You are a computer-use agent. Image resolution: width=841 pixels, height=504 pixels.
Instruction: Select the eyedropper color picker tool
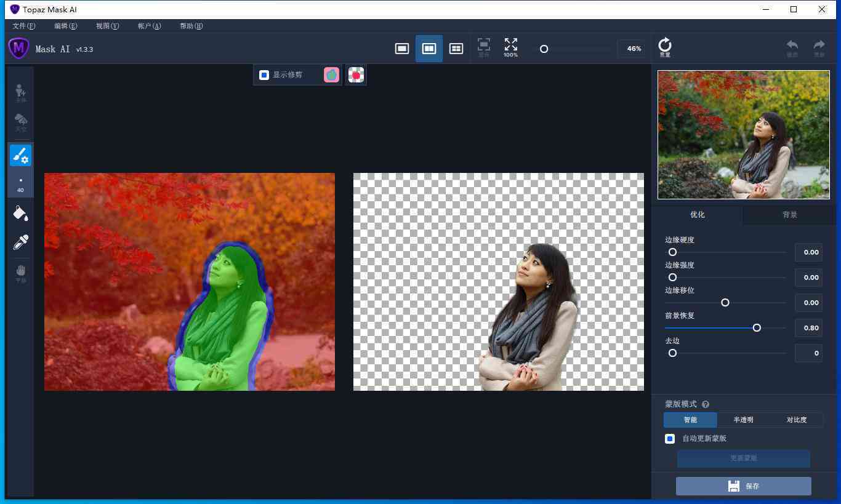coord(20,242)
